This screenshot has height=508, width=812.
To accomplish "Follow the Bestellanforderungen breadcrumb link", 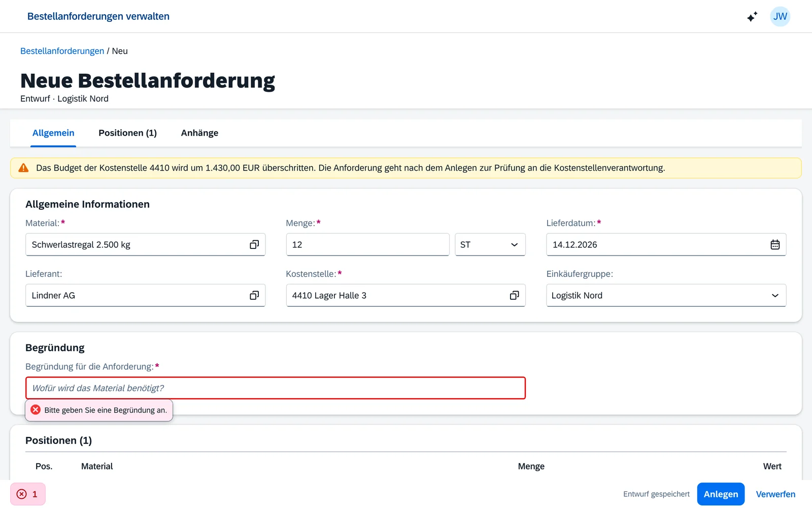I will point(62,51).
